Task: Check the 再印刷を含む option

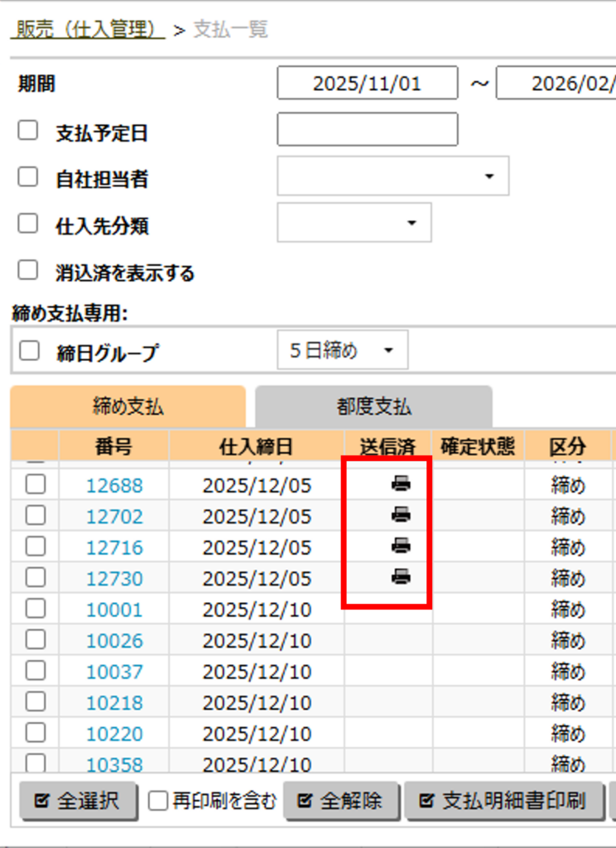Action: click(x=157, y=801)
